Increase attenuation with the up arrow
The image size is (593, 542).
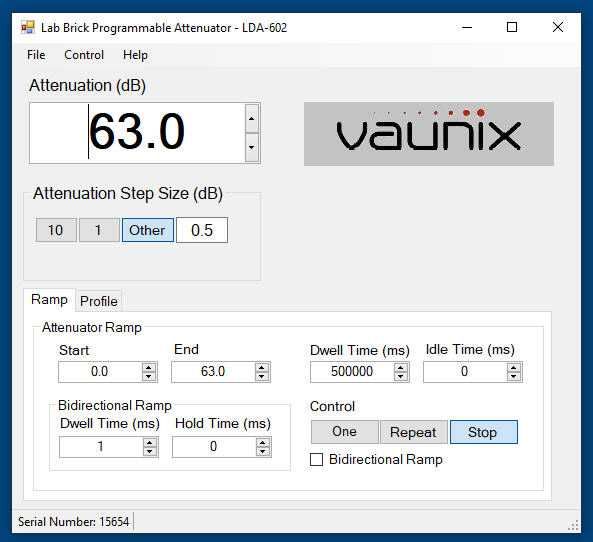(251, 118)
